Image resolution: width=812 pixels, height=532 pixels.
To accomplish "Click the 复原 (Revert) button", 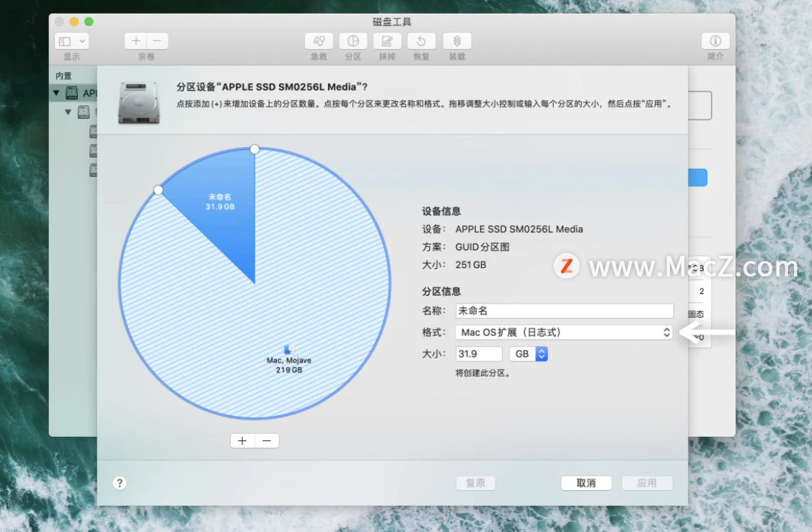I will pyautogui.click(x=475, y=483).
